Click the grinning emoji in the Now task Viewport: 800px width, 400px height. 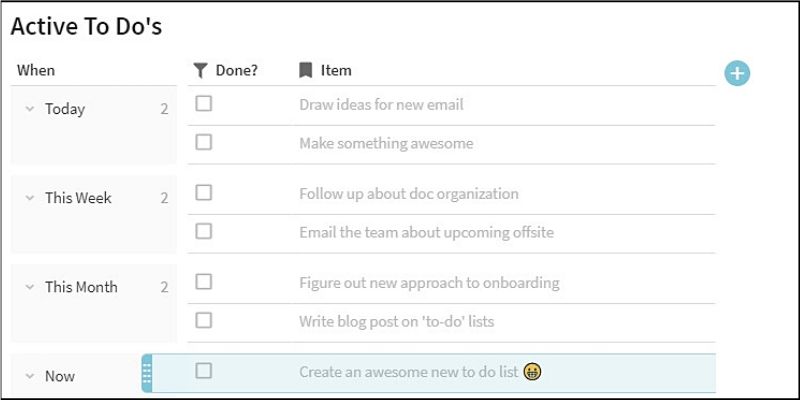click(532, 372)
